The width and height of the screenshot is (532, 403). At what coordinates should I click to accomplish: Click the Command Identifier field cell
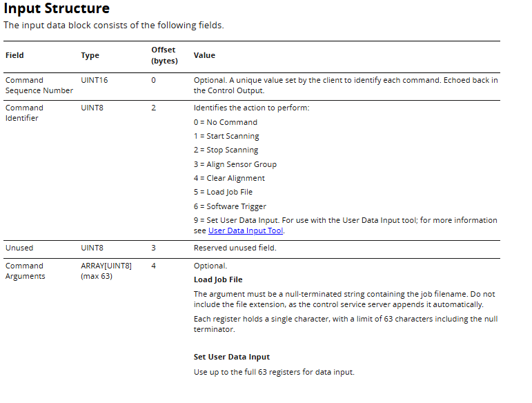pos(24,113)
